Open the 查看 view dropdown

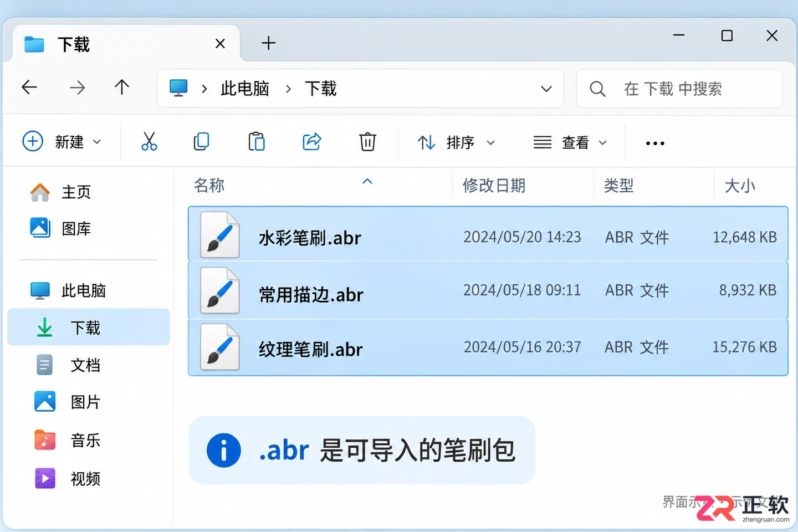point(570,142)
